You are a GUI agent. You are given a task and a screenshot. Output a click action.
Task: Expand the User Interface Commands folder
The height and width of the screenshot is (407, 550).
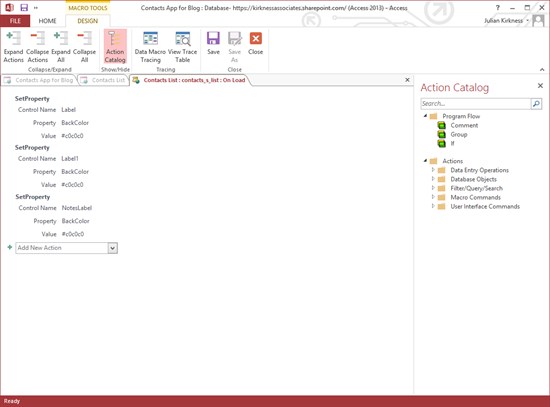pos(433,206)
